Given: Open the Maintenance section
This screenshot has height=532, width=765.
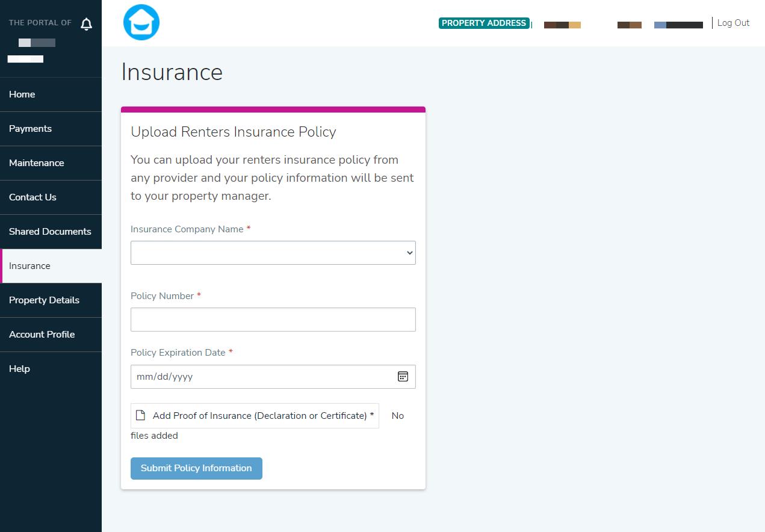Looking at the screenshot, I should tap(36, 163).
